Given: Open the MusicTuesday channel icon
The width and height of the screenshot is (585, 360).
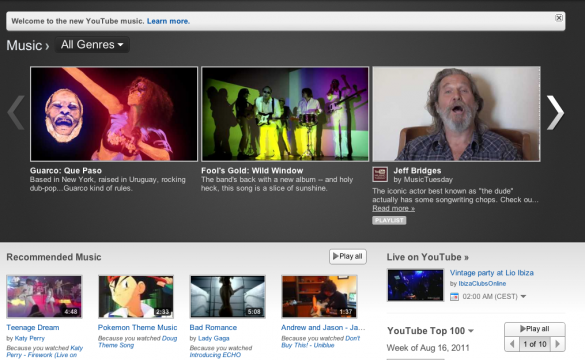Looking at the screenshot, I should (380, 174).
